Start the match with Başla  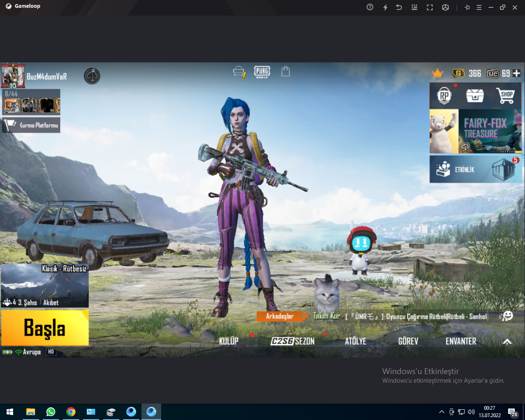[45, 328]
